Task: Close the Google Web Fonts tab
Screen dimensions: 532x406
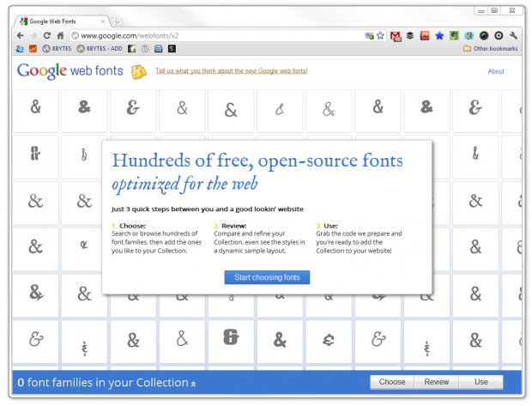Action: [103, 21]
